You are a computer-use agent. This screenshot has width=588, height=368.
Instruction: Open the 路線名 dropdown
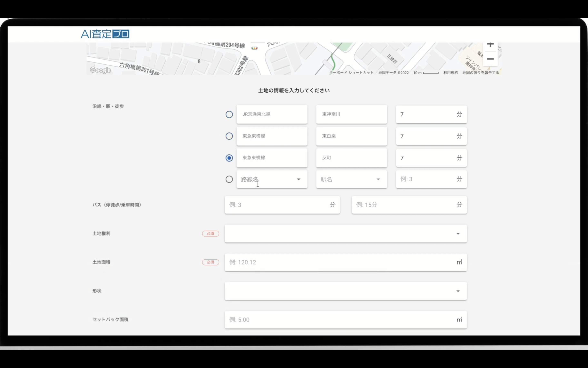click(272, 179)
